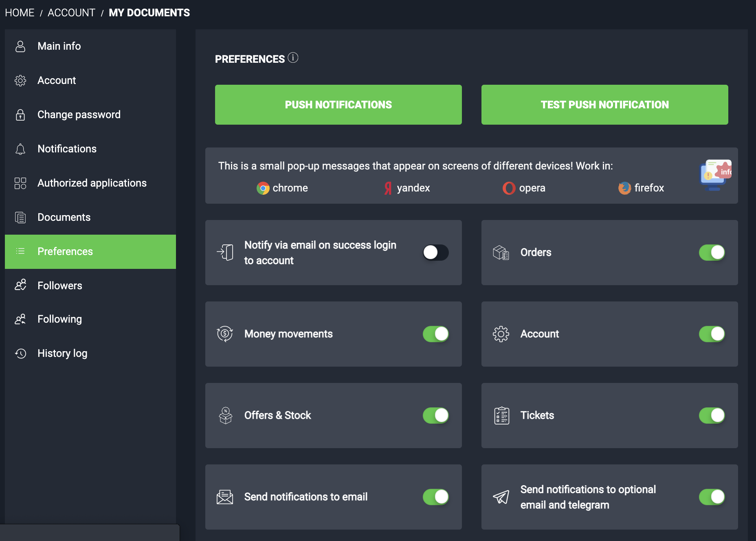756x541 pixels.
Task: Go to Change password in sidebar
Action: coord(79,115)
